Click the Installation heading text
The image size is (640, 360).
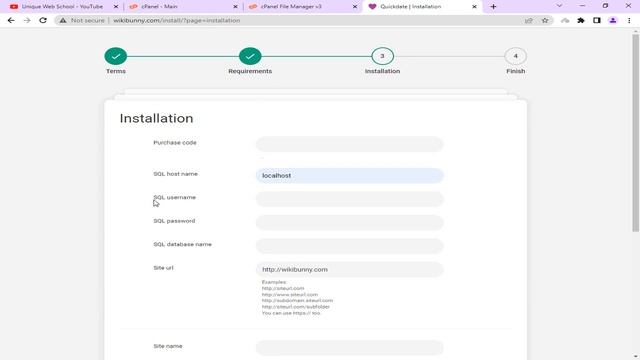pos(156,118)
